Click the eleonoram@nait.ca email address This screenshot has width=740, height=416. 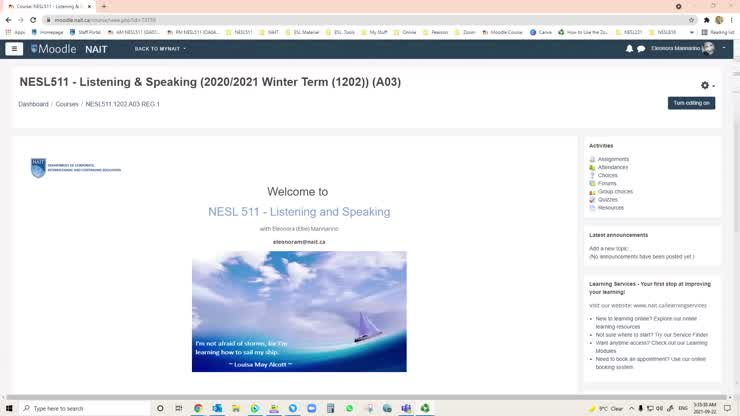coord(299,242)
